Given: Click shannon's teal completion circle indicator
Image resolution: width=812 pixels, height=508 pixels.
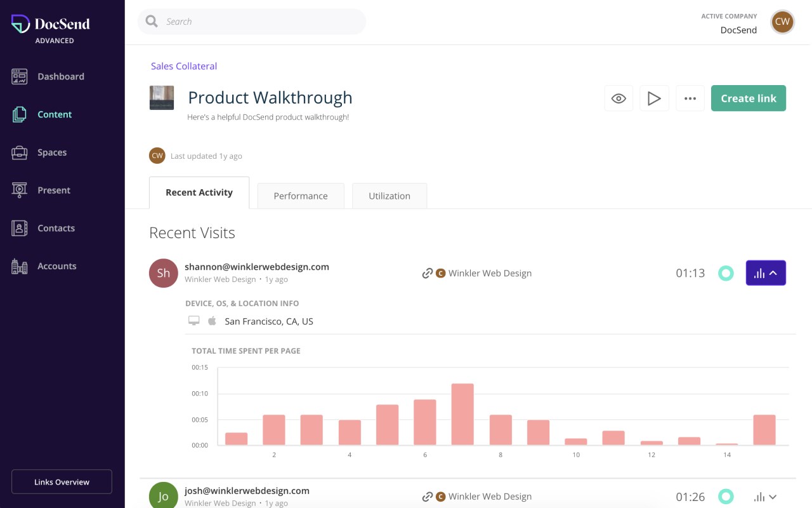Looking at the screenshot, I should pos(726,273).
